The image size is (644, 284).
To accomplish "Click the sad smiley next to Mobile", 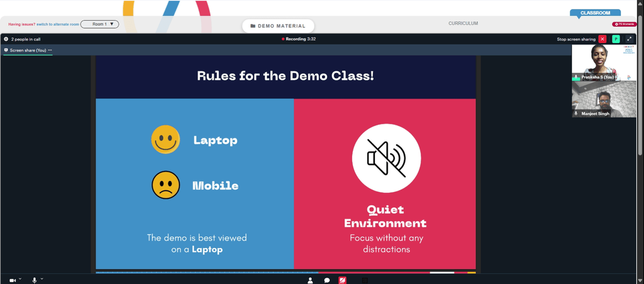I will pos(166,185).
